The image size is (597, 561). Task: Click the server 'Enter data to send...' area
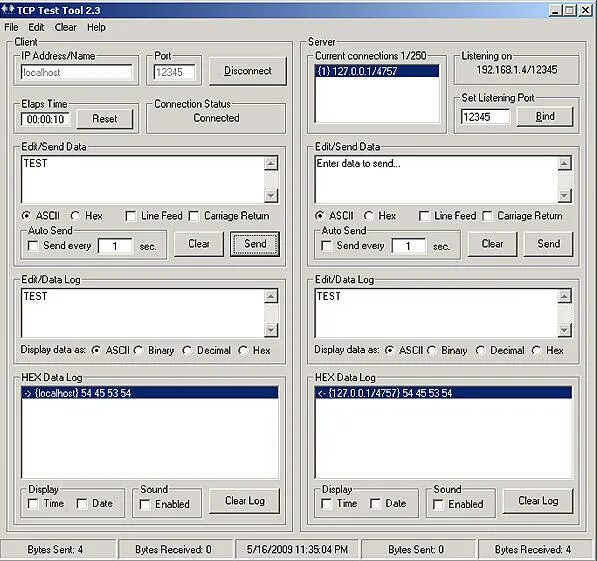pyautogui.click(x=436, y=179)
